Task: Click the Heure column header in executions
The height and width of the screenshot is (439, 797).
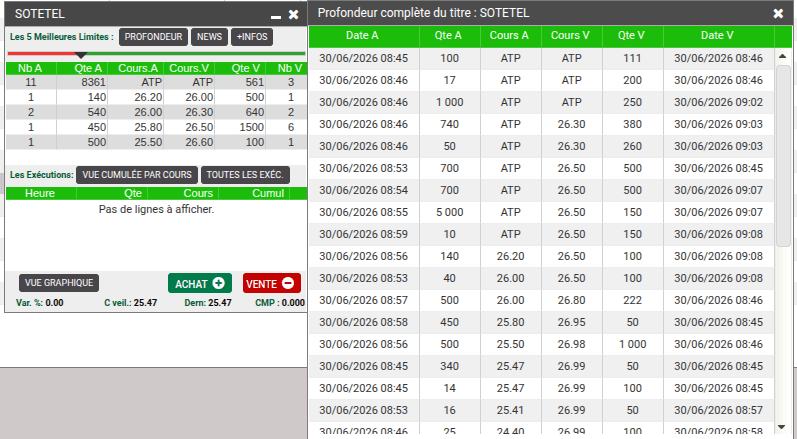Action: [x=40, y=193]
